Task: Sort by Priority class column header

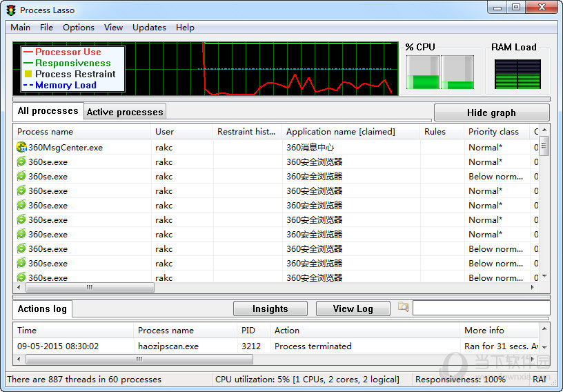Action: 497,132
